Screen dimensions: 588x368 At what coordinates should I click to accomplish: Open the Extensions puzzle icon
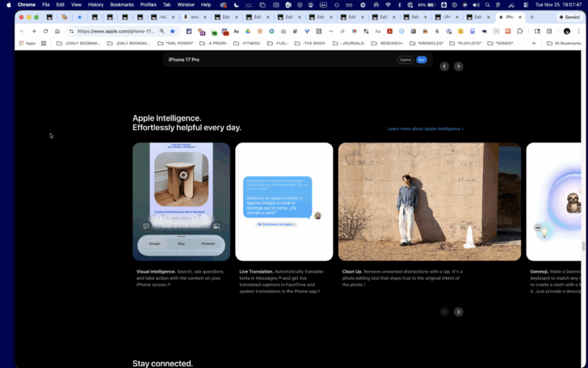point(520,32)
